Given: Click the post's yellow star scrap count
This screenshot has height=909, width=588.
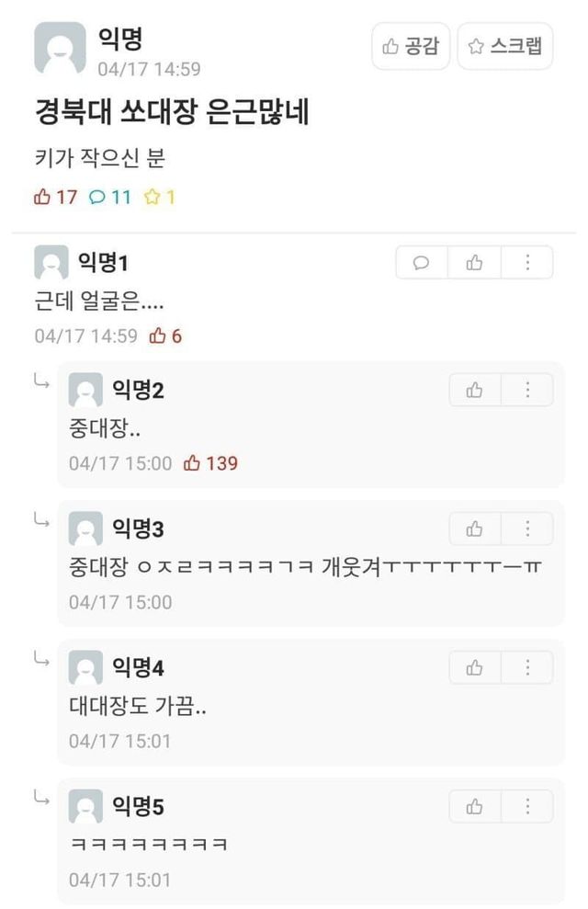Looking at the screenshot, I should coord(159,197).
